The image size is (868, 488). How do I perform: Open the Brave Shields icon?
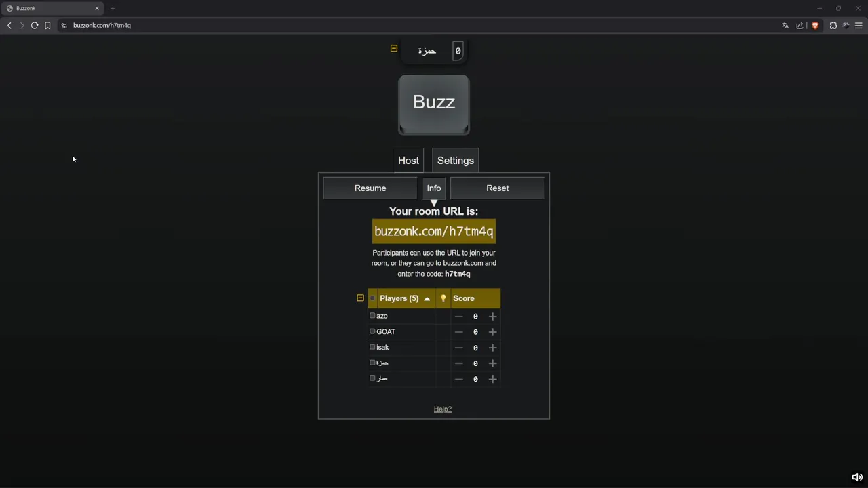[815, 26]
